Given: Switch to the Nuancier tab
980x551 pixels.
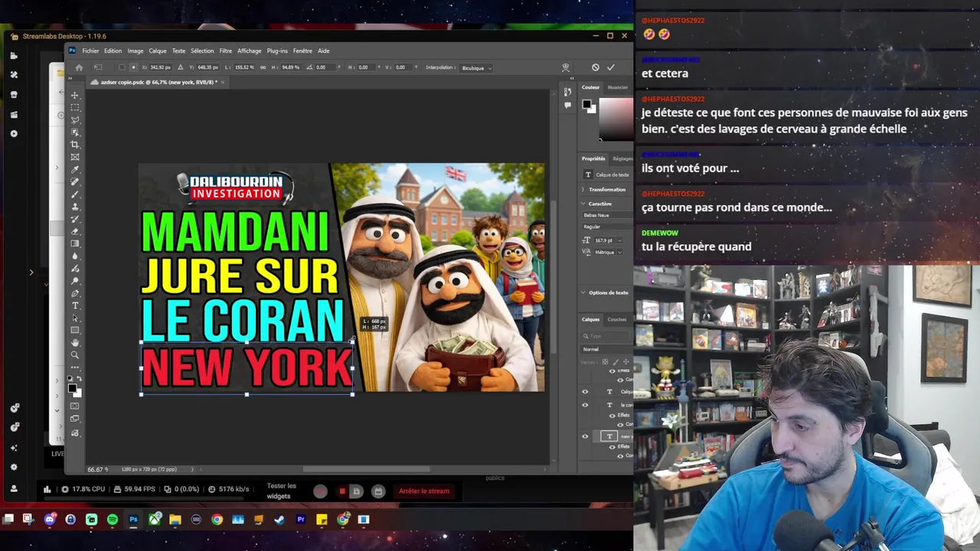Looking at the screenshot, I should pos(618,87).
